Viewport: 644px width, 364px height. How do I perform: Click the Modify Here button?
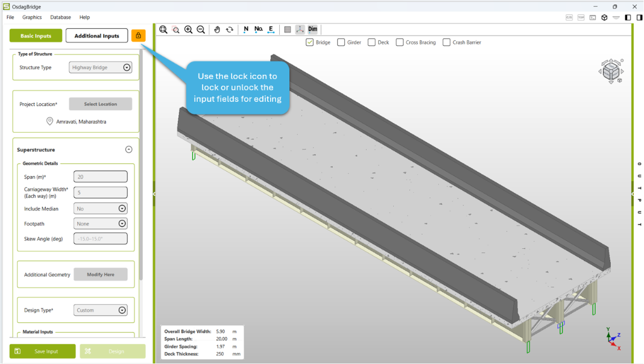coord(101,275)
